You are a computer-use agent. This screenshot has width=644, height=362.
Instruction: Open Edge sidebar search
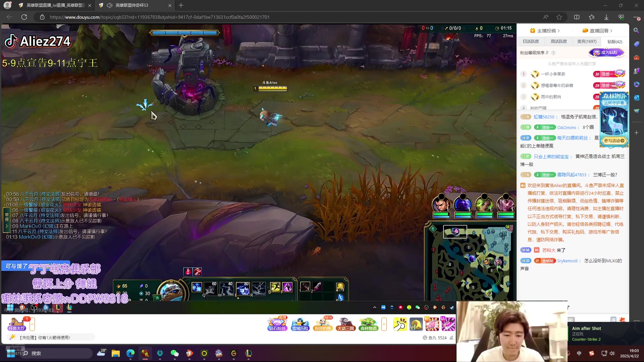pos(636,31)
